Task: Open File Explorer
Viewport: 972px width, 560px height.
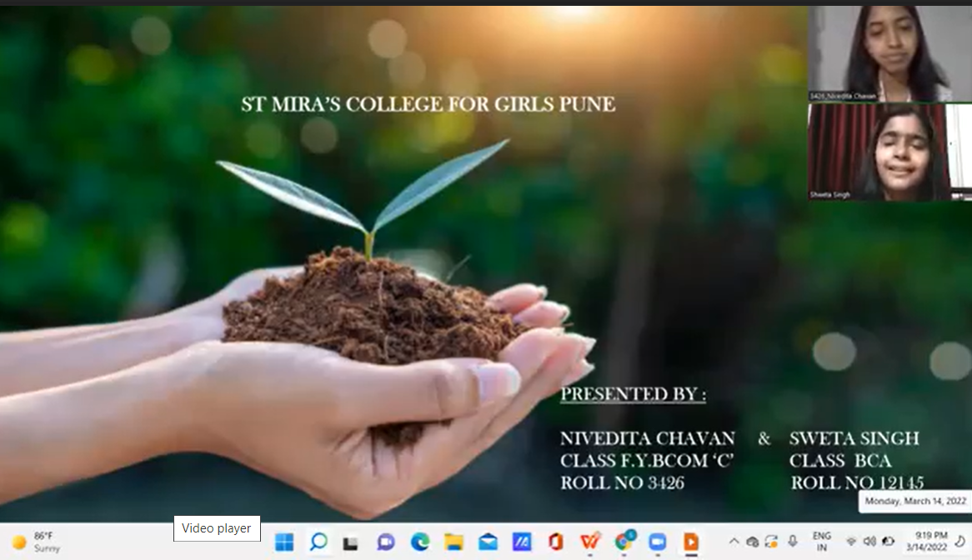Action: (x=452, y=542)
